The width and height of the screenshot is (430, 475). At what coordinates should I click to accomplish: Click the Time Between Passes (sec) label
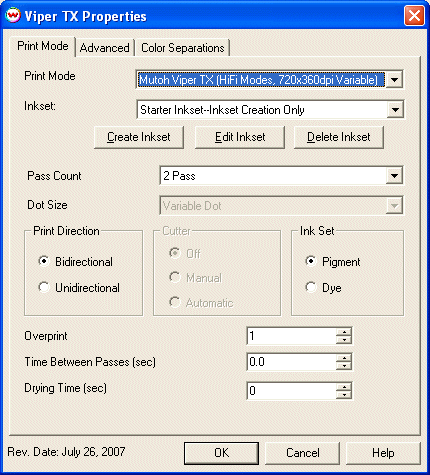pos(90,362)
